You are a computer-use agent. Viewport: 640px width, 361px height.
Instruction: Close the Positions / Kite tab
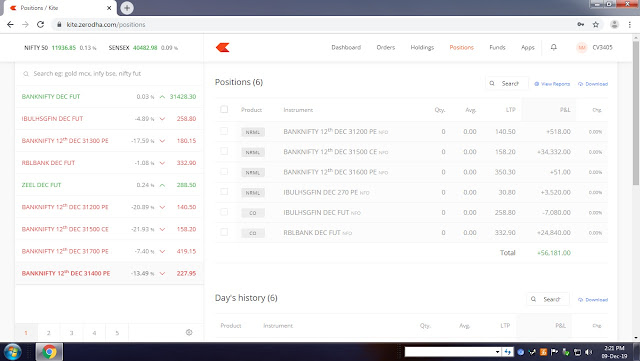tap(109, 8)
